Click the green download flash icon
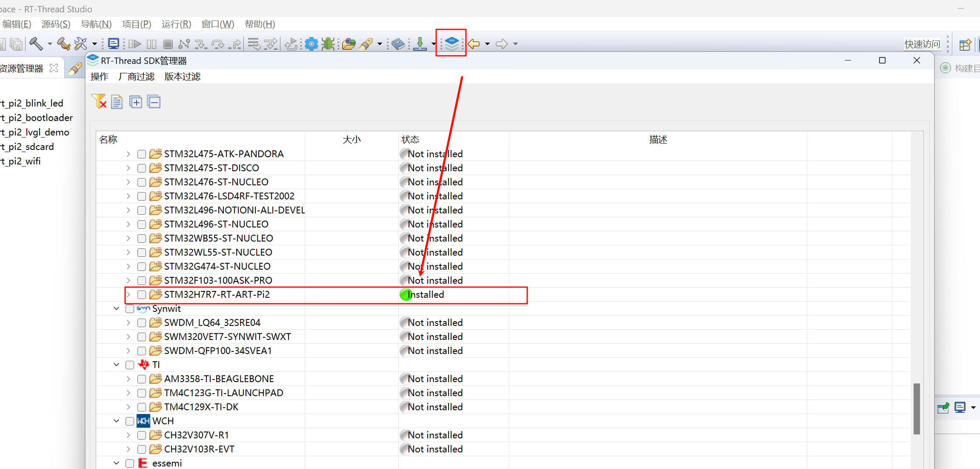Screen dimensions: 980x469 [x=420, y=44]
